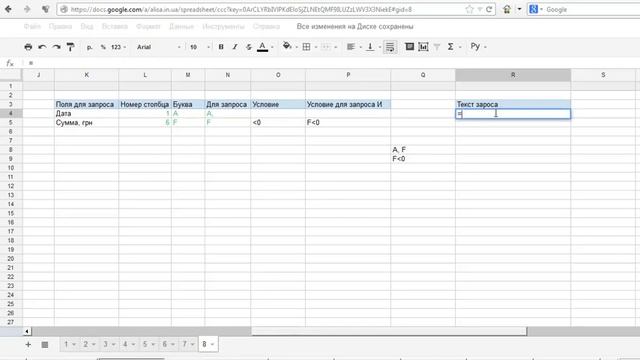Open the Справка menu
Screen dimensions: 640x360
click(266, 27)
